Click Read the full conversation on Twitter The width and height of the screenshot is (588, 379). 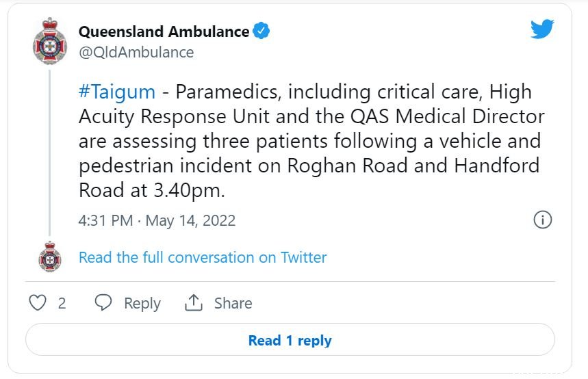click(203, 257)
